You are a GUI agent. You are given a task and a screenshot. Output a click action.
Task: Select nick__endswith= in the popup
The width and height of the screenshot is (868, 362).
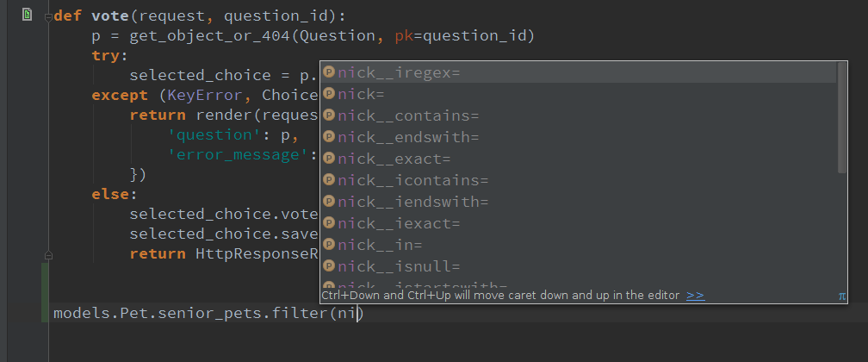[579, 137]
